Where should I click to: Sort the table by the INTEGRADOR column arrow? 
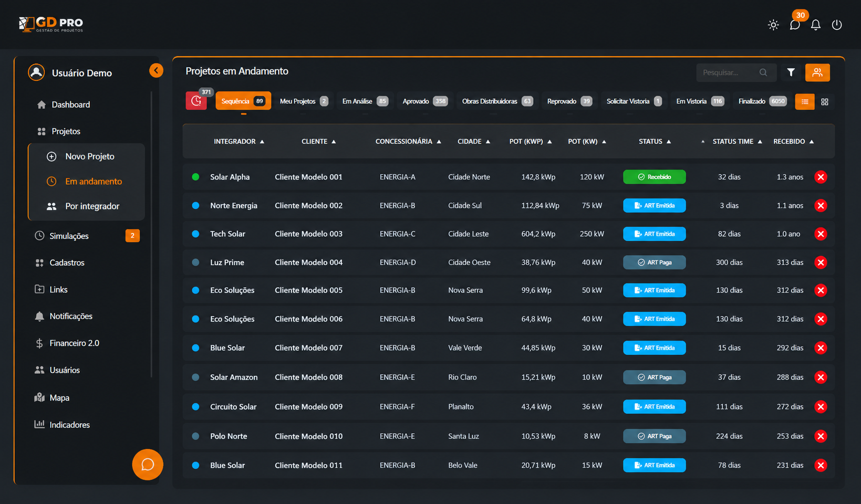coord(262,142)
